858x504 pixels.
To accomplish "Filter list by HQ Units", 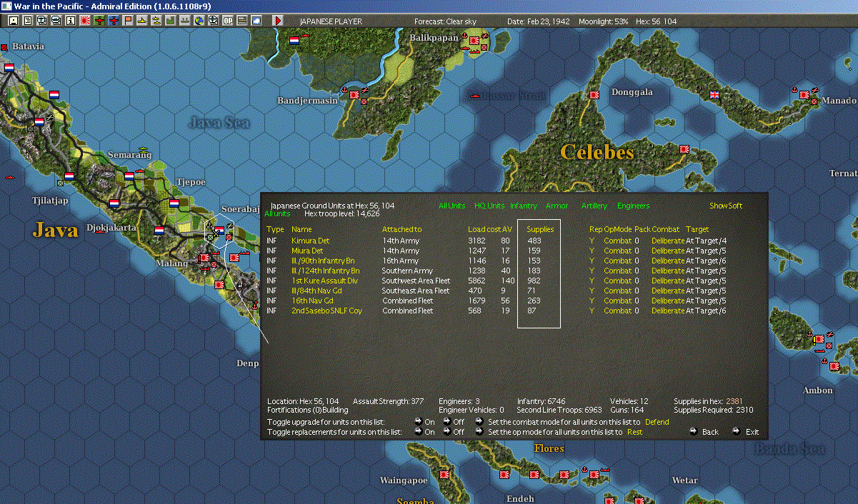I will pyautogui.click(x=489, y=206).
